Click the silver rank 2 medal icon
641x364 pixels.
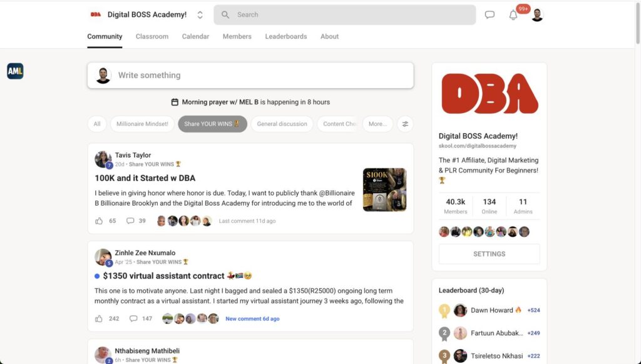(x=444, y=334)
